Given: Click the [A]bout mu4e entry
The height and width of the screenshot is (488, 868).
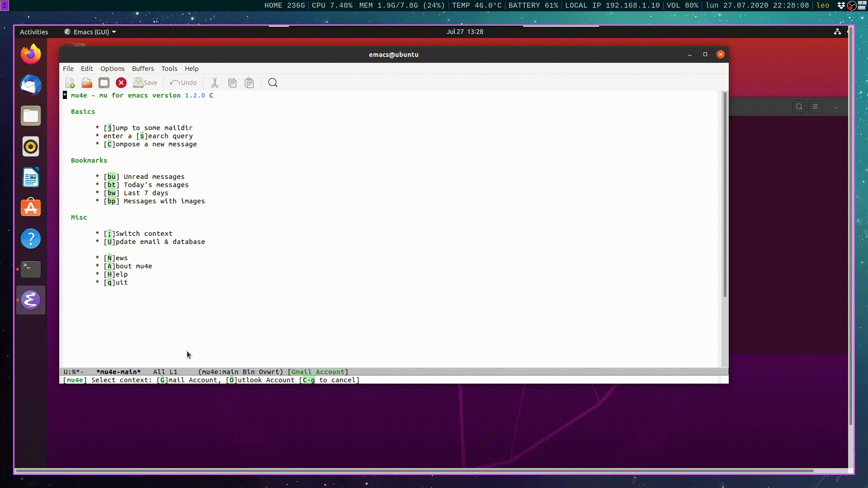Looking at the screenshot, I should [x=128, y=266].
